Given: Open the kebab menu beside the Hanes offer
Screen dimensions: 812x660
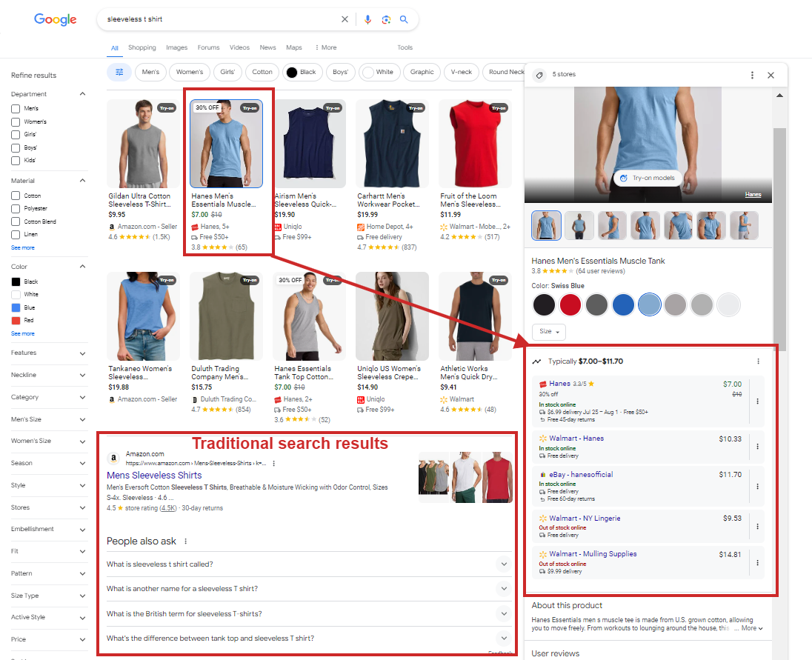Looking at the screenshot, I should (757, 402).
